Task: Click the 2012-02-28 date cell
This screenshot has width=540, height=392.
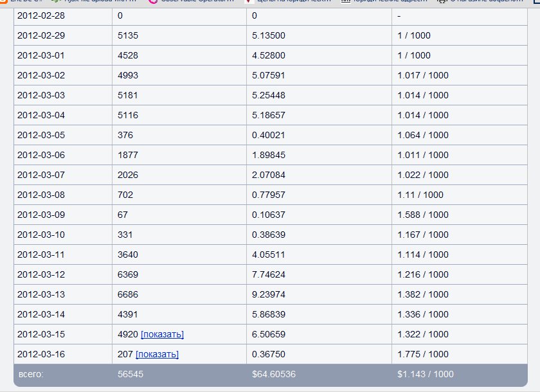Action: pyautogui.click(x=41, y=15)
